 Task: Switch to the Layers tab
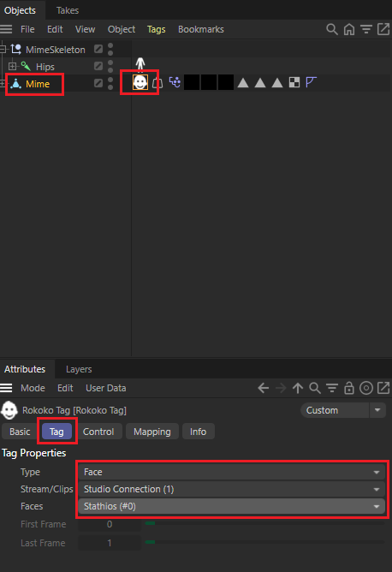(79, 369)
